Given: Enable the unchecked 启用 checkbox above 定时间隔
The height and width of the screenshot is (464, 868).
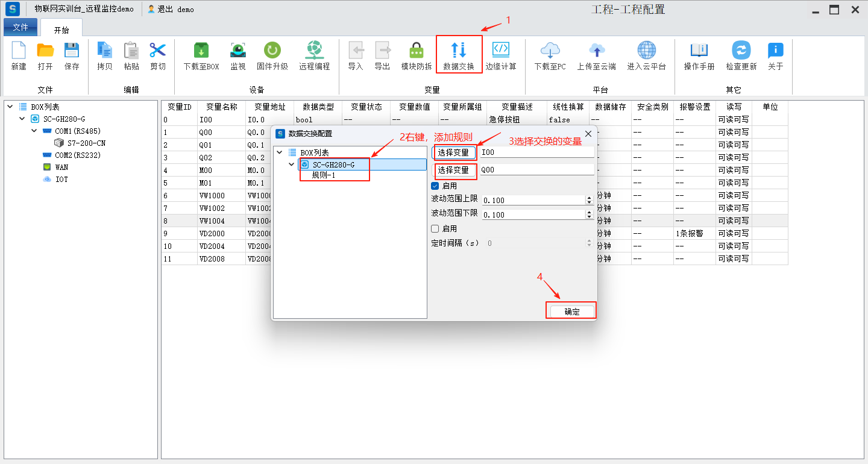Looking at the screenshot, I should point(435,229).
